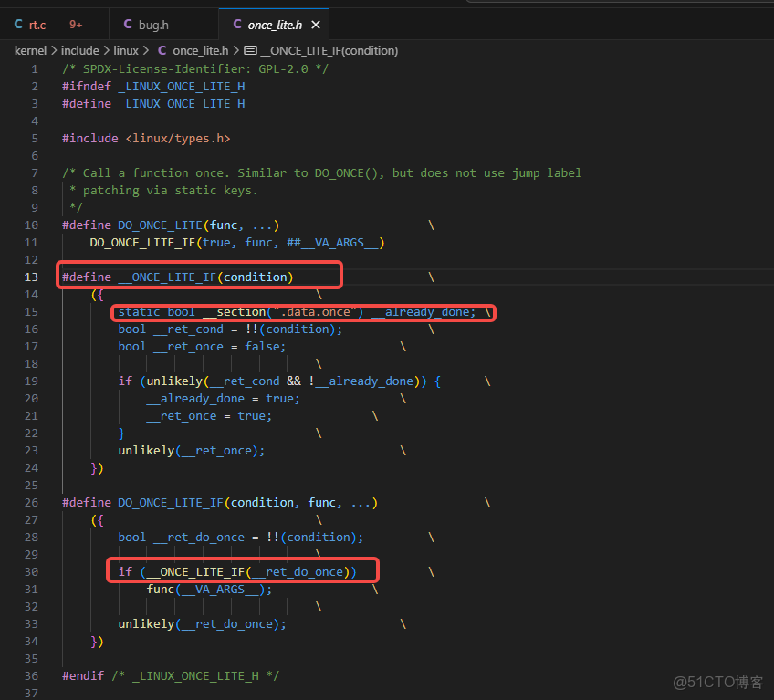
Task: Open the linux breadcrumb dropdown
Action: coord(126,50)
